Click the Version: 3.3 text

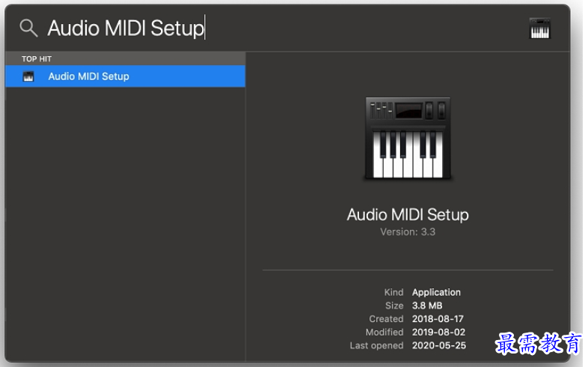tap(408, 232)
